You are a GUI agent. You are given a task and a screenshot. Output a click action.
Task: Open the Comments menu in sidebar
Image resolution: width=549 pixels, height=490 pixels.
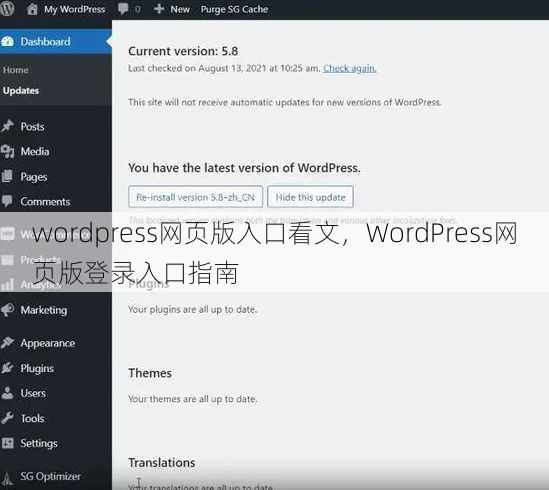click(46, 202)
